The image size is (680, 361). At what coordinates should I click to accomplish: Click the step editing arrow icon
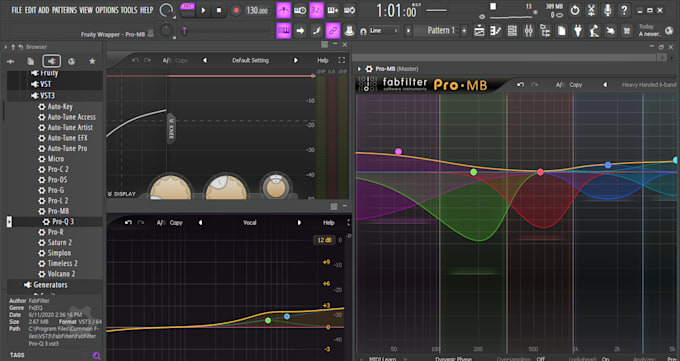click(300, 31)
